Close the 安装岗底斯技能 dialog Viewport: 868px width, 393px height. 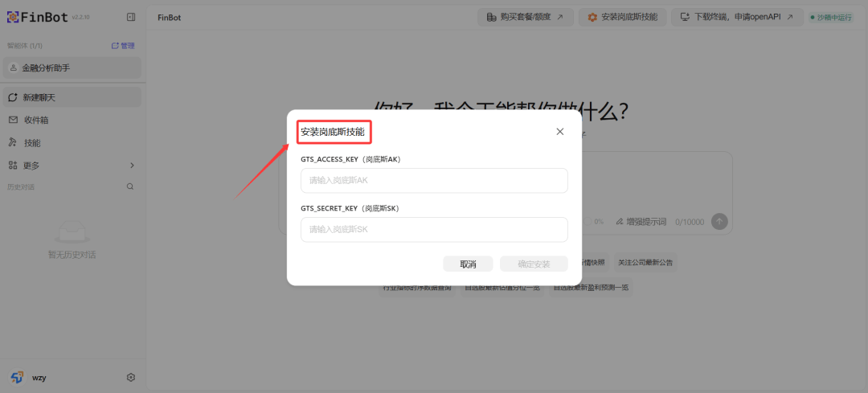click(559, 132)
